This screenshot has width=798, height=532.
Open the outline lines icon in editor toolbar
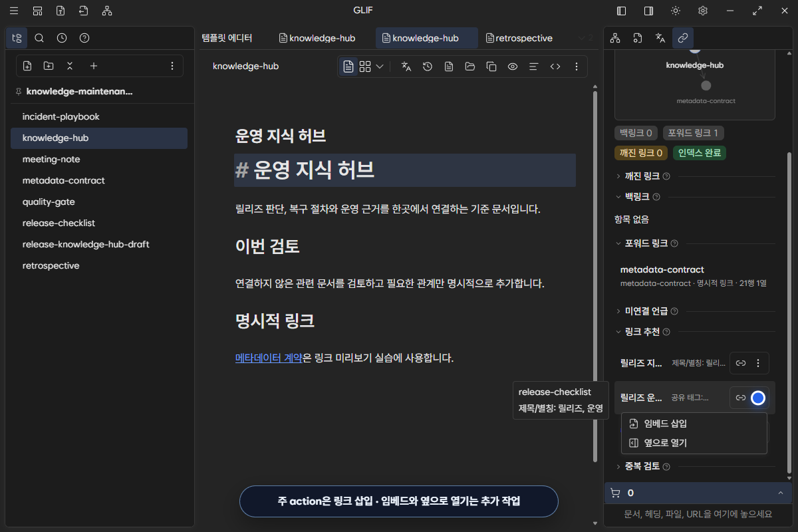tap(533, 66)
